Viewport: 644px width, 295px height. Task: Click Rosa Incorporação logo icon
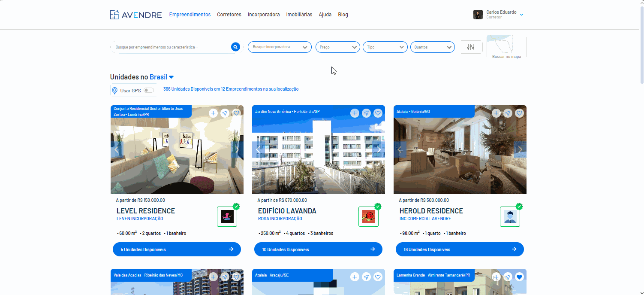coord(369,216)
